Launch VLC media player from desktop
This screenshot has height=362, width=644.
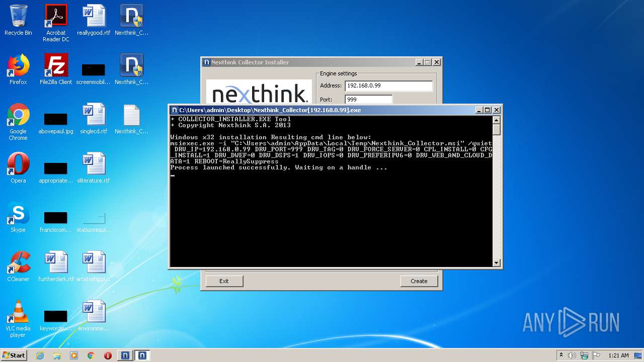(x=18, y=319)
